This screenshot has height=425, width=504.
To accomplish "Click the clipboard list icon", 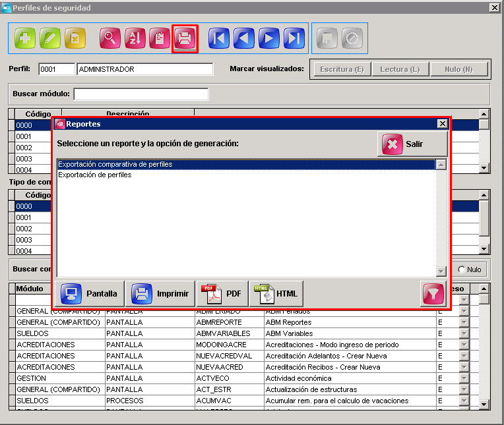I will tap(160, 38).
